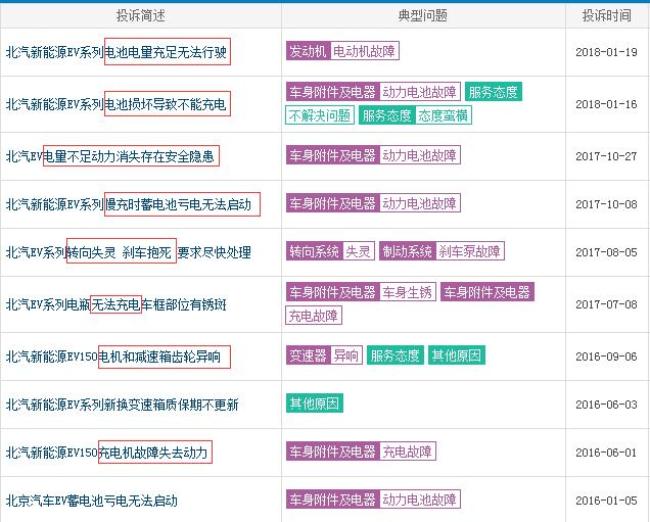Select the 刹车泵故障 tag
This screenshot has height=522, width=650.
click(x=470, y=251)
